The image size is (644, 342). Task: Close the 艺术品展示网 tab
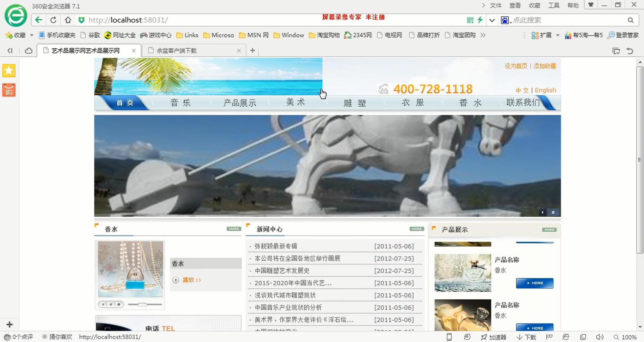click(134, 51)
